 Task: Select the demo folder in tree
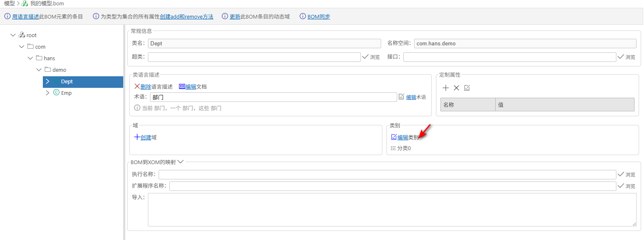(x=59, y=70)
